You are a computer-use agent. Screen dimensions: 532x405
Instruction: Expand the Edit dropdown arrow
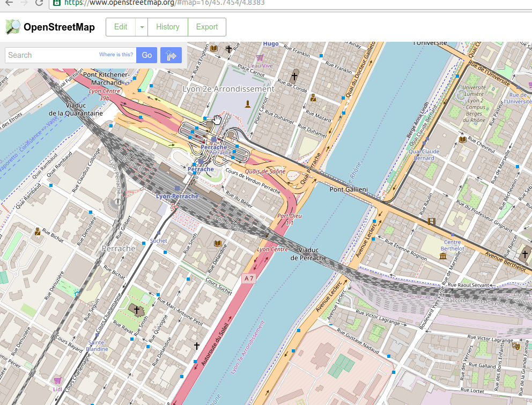pyautogui.click(x=142, y=27)
